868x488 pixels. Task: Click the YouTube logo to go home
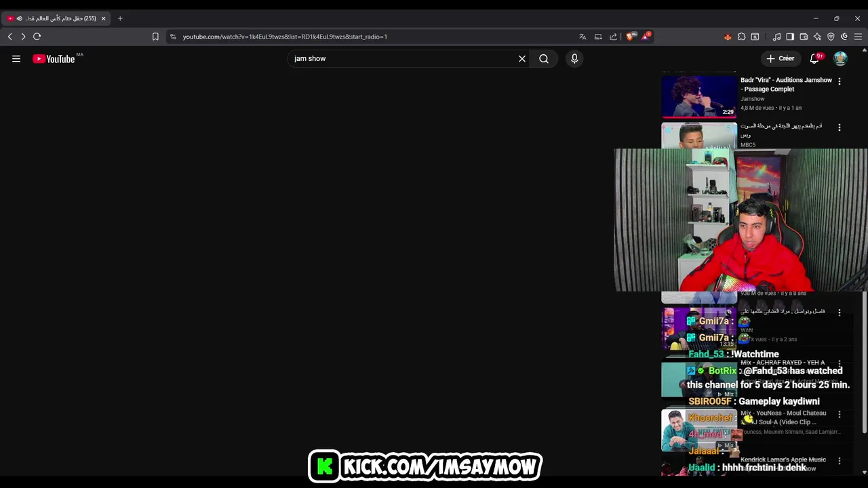point(54,59)
